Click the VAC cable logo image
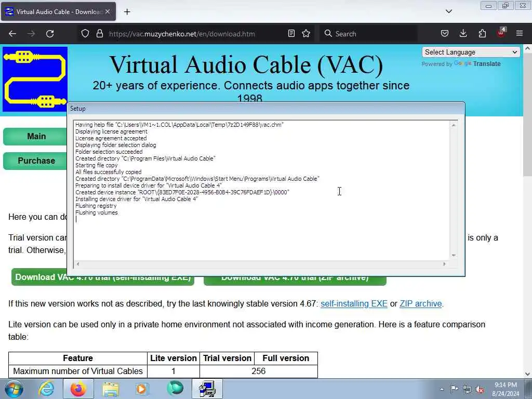 pyautogui.click(x=35, y=79)
